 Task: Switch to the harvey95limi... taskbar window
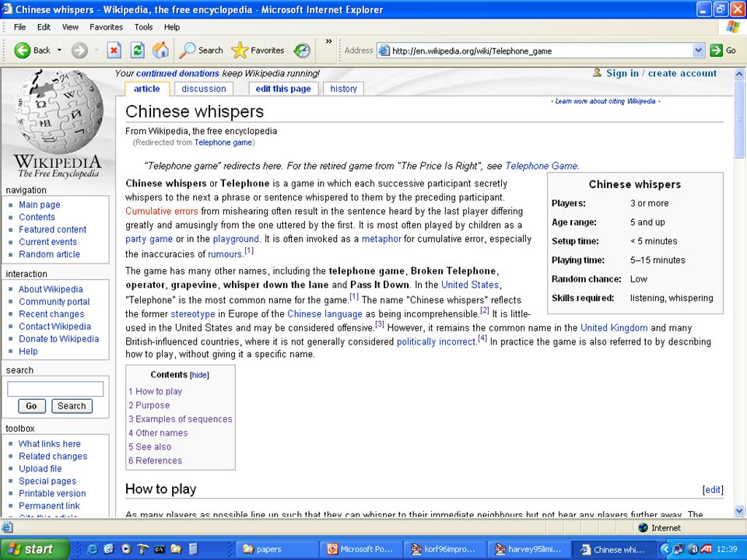[x=528, y=549]
